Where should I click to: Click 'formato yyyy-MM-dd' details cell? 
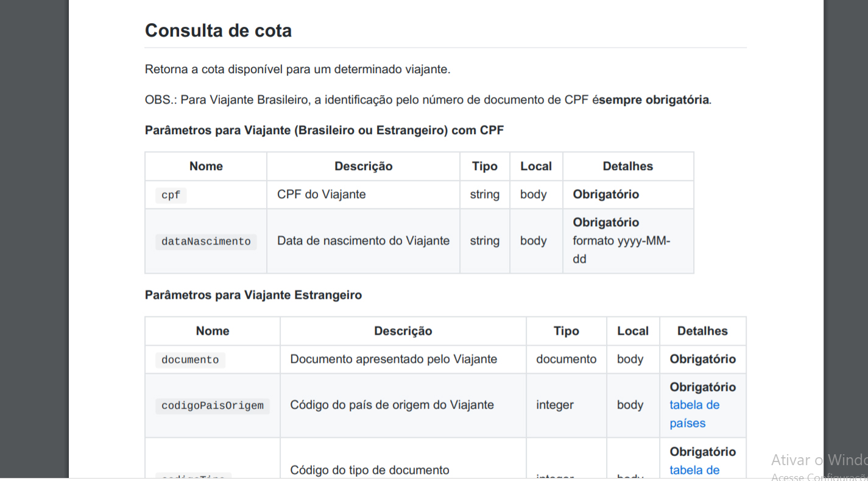pos(621,250)
